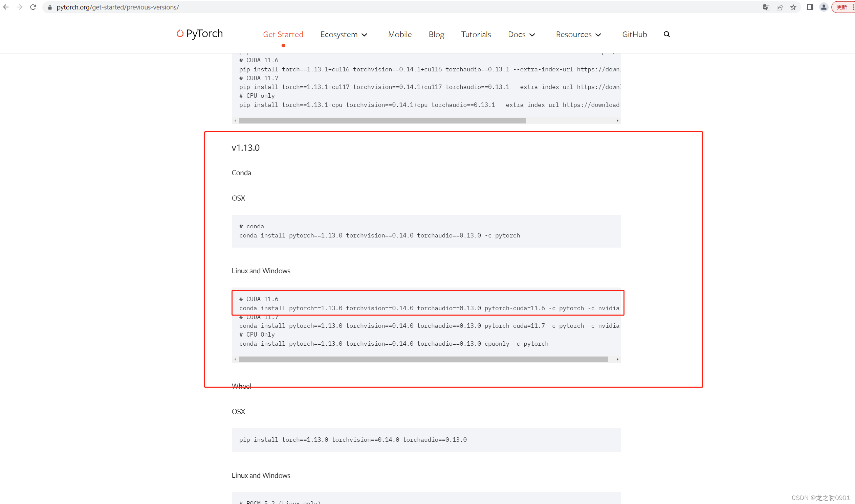Click the CUDA 11.6 conda install command
Screen dimensions: 855x504
(x=429, y=308)
